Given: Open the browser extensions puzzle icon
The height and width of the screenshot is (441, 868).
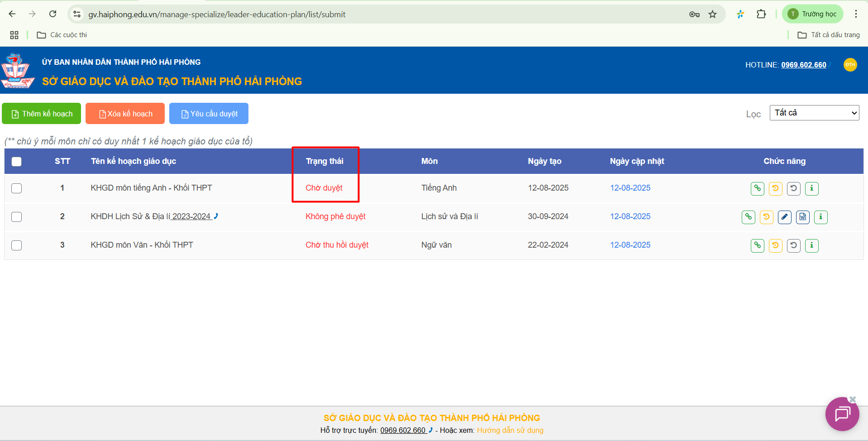Looking at the screenshot, I should click(x=761, y=14).
